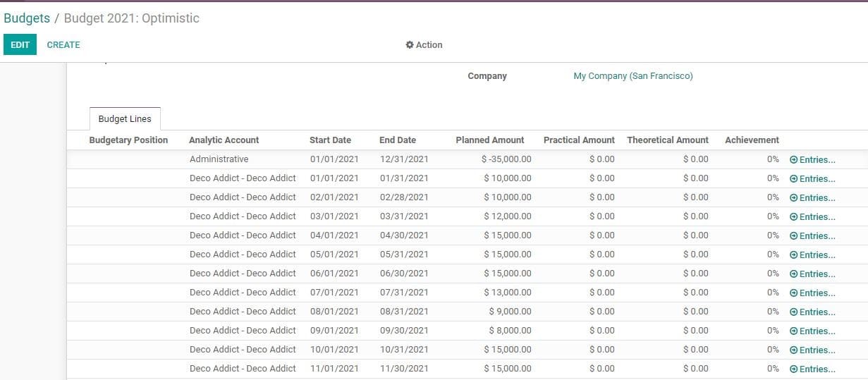
Task: Sort by Start Date column header
Action: (x=330, y=140)
